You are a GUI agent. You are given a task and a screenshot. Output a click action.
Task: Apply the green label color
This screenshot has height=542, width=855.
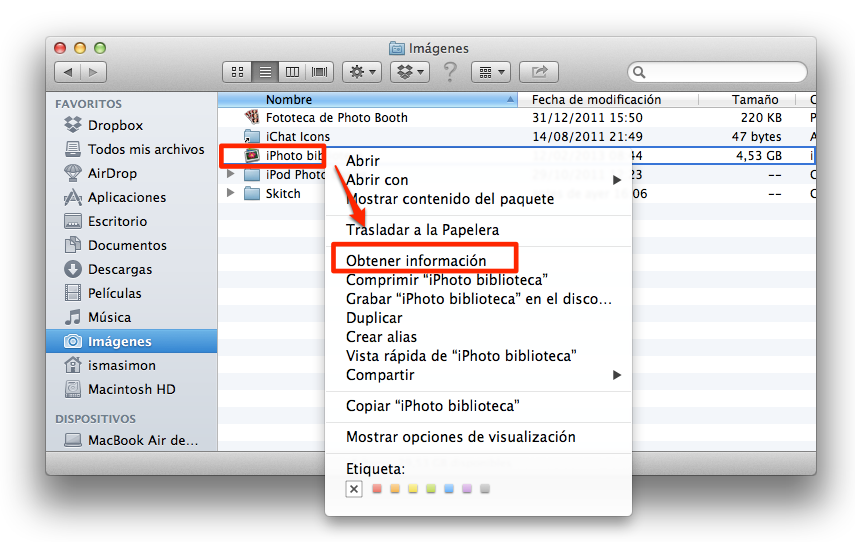click(x=431, y=489)
